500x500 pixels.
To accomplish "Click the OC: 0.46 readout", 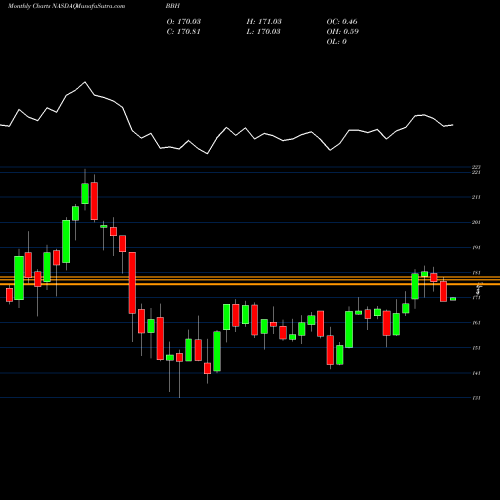I will (342, 21).
